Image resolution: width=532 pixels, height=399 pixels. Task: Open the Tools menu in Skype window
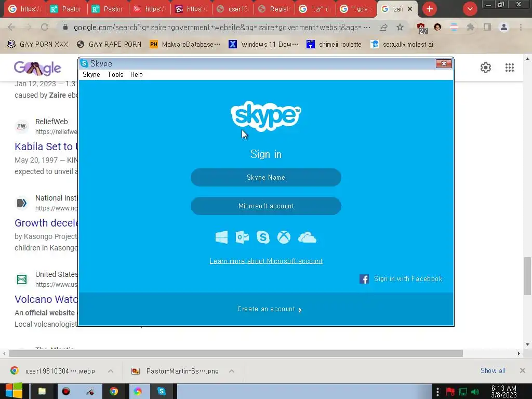[115, 74]
